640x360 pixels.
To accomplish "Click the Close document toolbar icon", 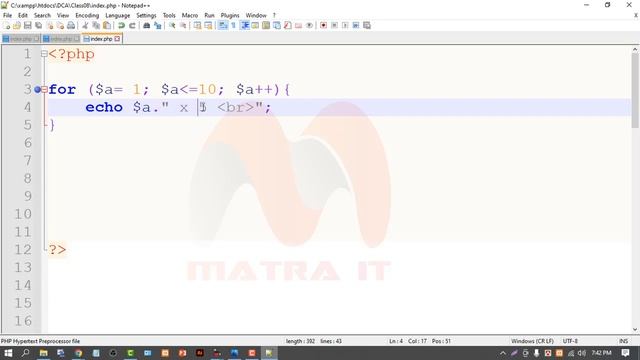I will pyautogui.click(x=50, y=25).
